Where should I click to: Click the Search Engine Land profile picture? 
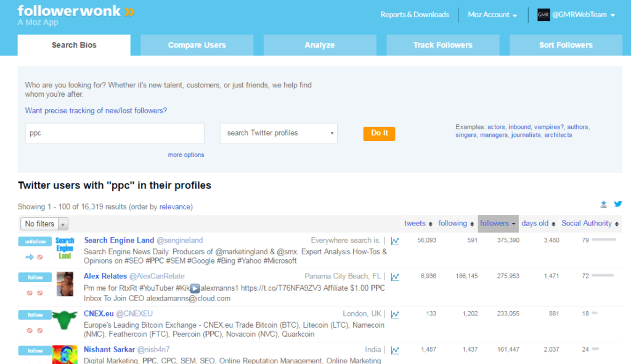coord(65,248)
